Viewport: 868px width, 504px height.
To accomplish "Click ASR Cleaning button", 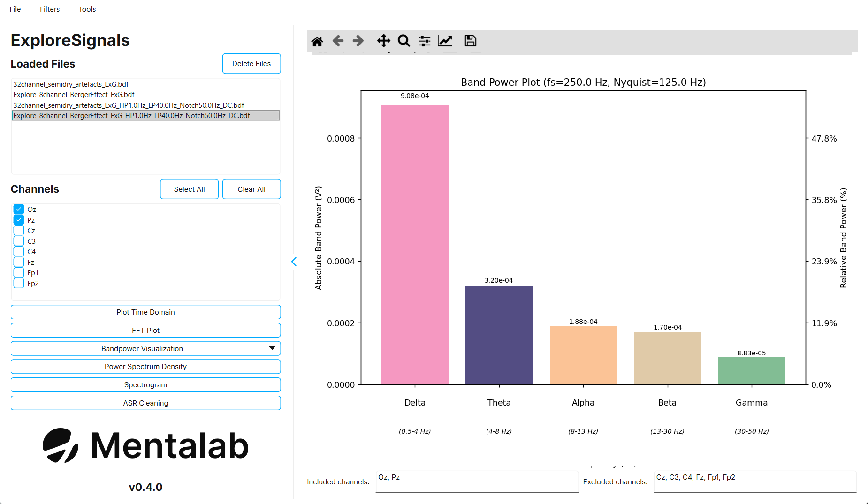I will pyautogui.click(x=145, y=403).
